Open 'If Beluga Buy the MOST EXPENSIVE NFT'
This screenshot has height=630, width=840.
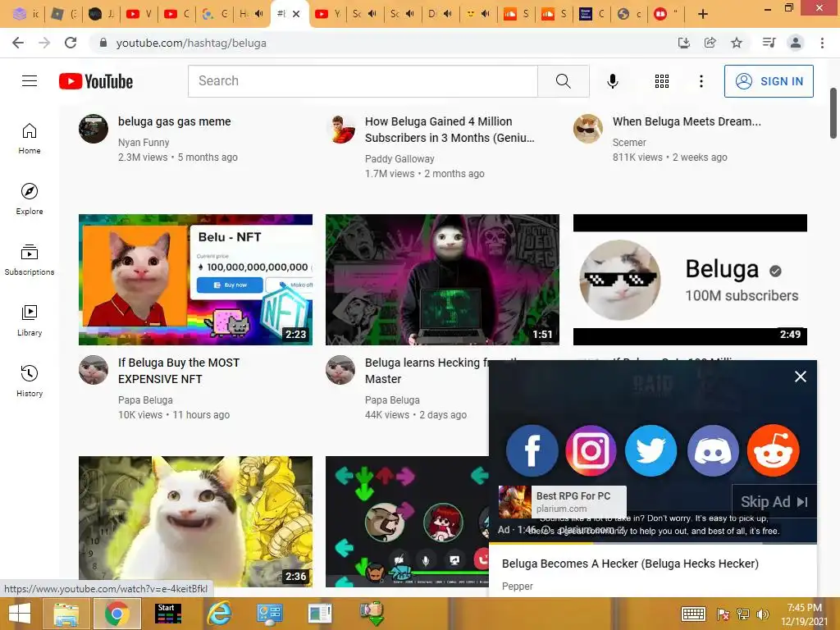(x=178, y=371)
